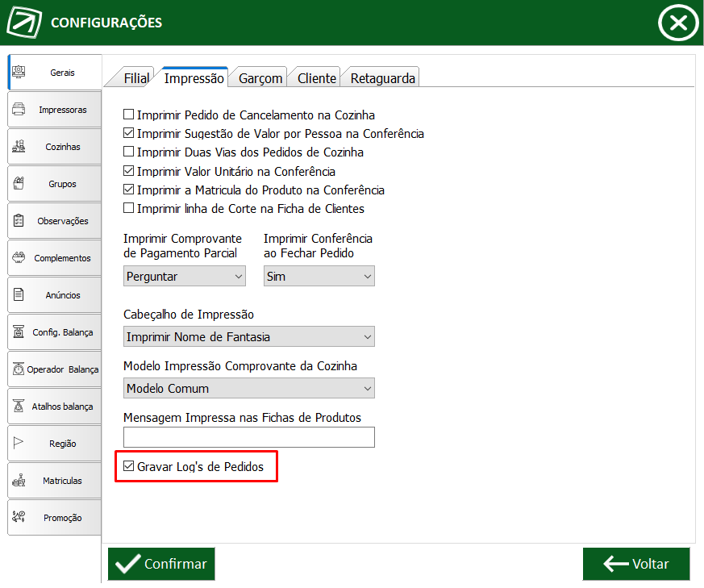Open the Impressoras section label
704x588 pixels.
62,110
